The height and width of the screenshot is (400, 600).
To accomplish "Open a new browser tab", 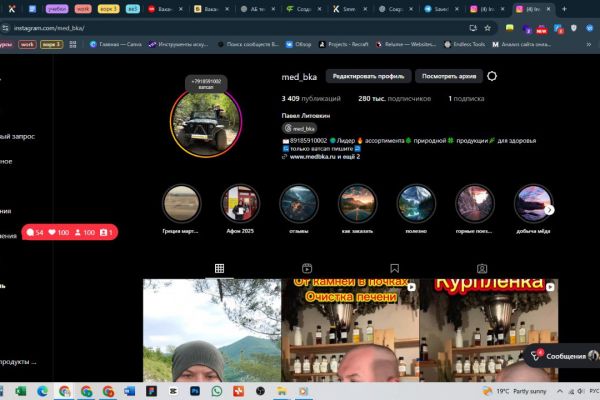I will (564, 9).
